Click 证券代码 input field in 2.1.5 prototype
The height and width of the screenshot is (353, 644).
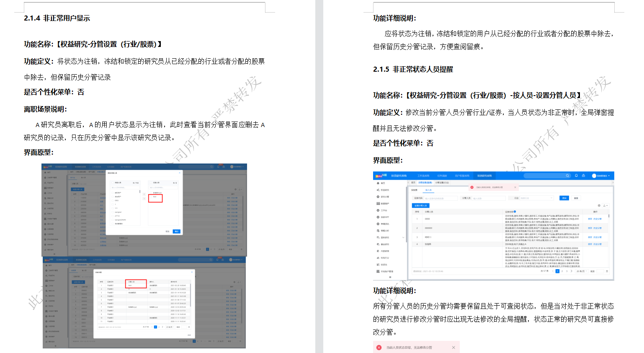441,198
